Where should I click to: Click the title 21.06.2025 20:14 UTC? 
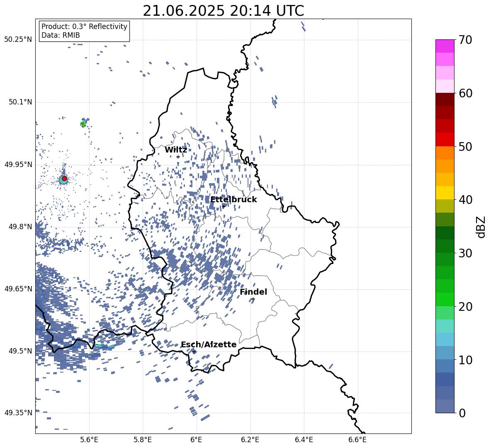224,11
